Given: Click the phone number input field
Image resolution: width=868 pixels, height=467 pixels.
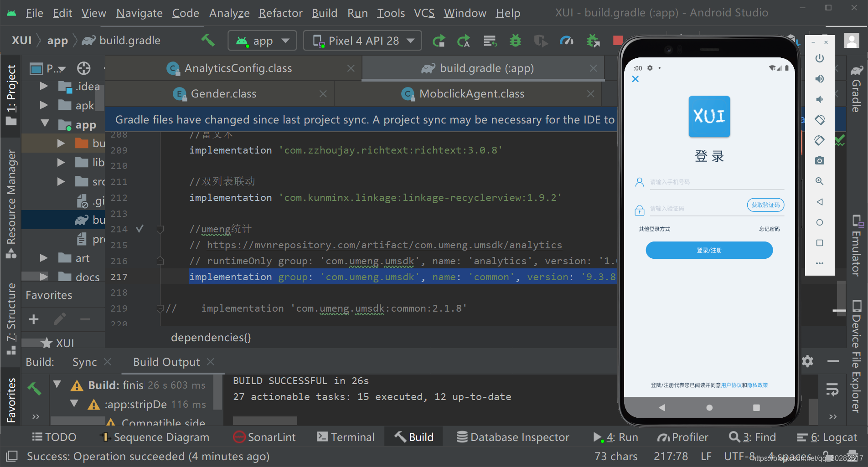Looking at the screenshot, I should pos(717,182).
